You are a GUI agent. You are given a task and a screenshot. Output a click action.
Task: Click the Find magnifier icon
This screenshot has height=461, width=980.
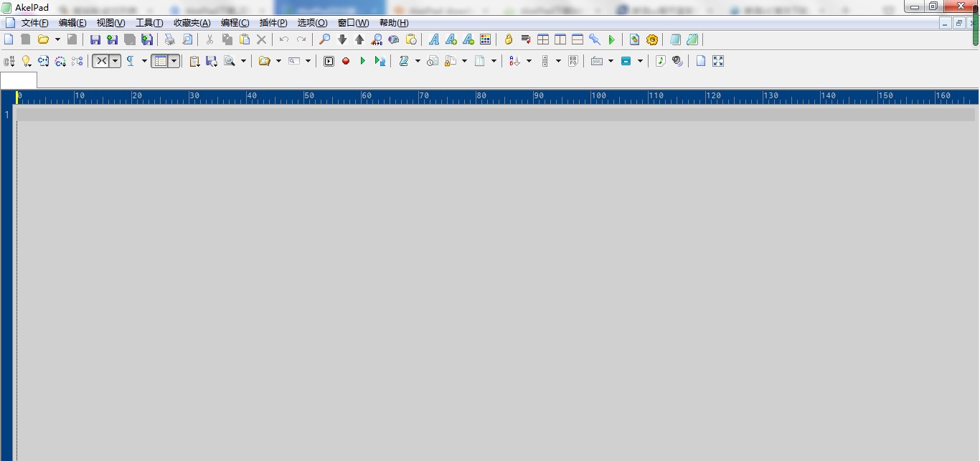click(x=325, y=39)
